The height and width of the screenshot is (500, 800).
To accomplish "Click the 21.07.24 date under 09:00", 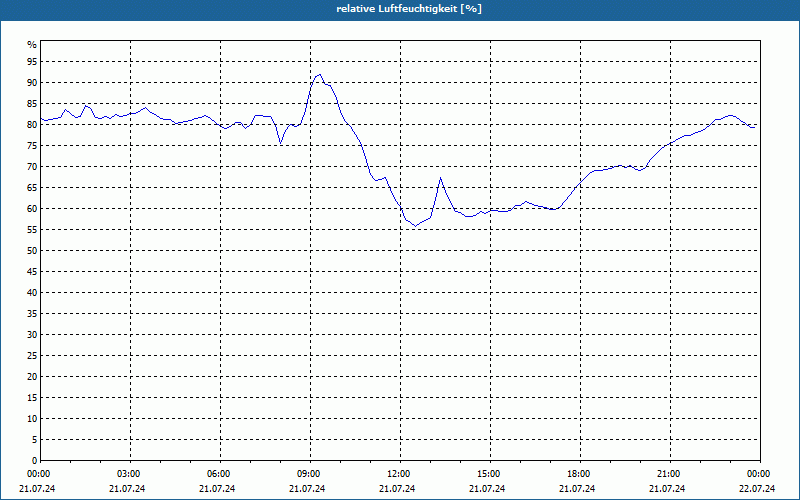I will (307, 489).
